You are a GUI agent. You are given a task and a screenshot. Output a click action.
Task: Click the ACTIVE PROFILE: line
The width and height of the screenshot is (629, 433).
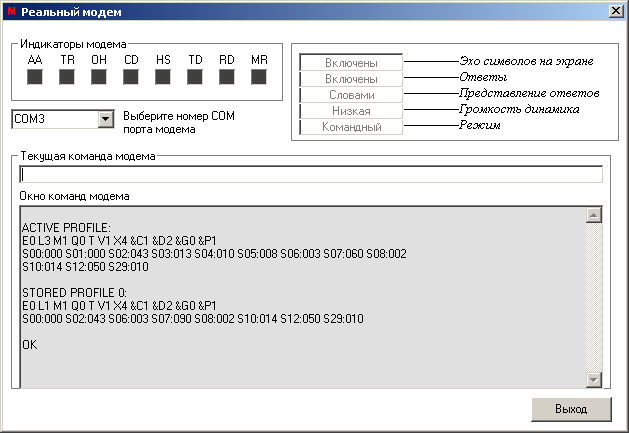click(66, 228)
